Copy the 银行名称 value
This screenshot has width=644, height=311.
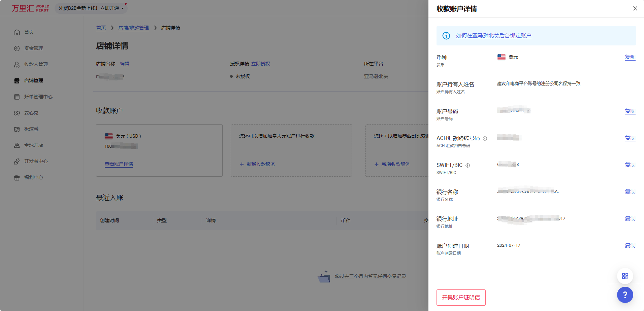630,192
